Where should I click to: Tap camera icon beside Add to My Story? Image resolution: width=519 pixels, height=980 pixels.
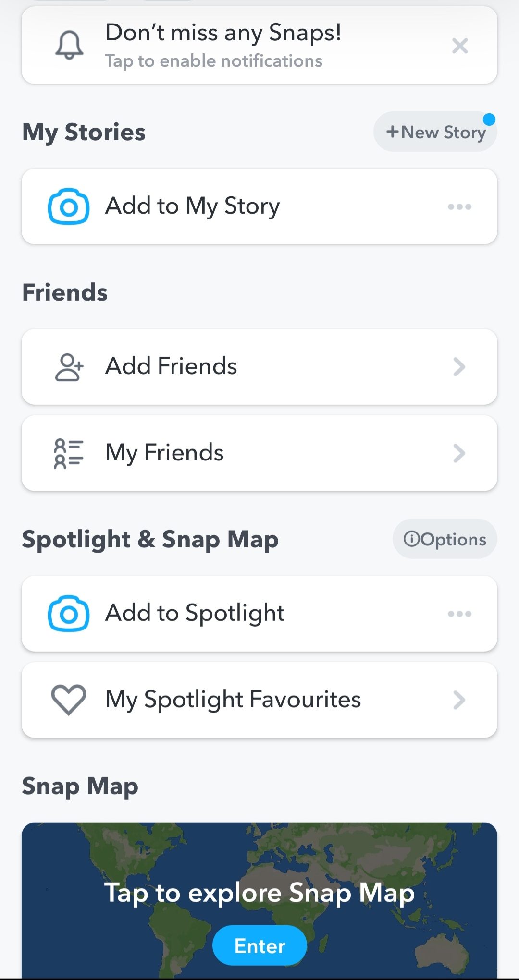pos(69,206)
